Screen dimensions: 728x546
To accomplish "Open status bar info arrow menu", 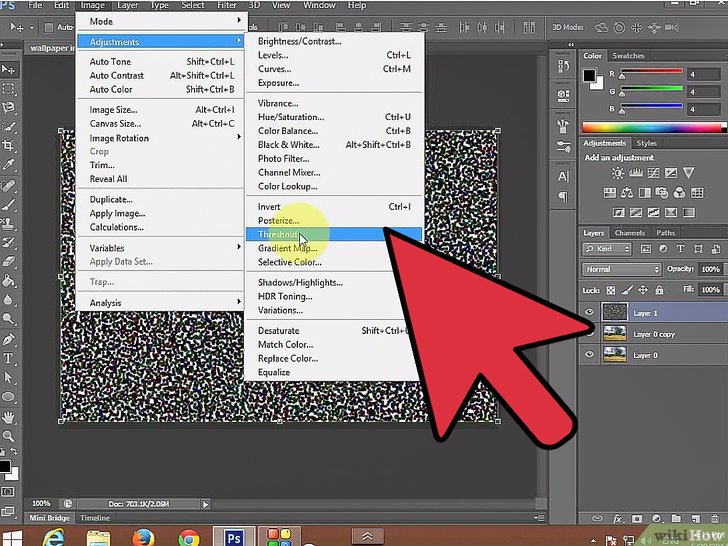I will pos(205,504).
